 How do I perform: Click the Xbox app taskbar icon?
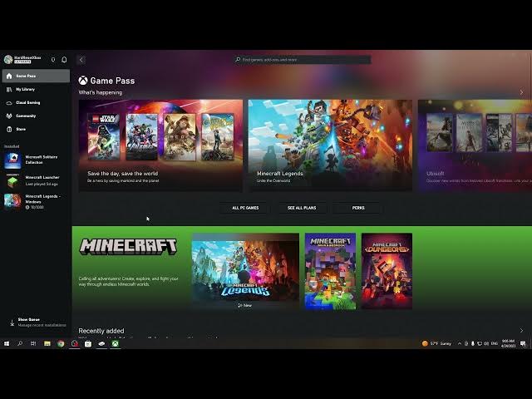click(x=116, y=343)
